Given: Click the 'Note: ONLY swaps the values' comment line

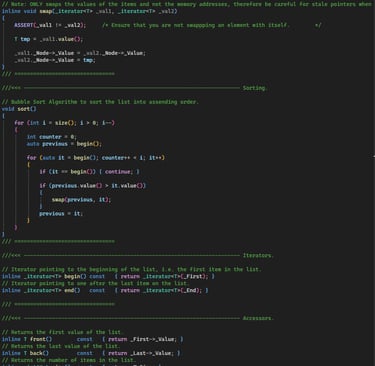Looking at the screenshot, I should point(187,4).
